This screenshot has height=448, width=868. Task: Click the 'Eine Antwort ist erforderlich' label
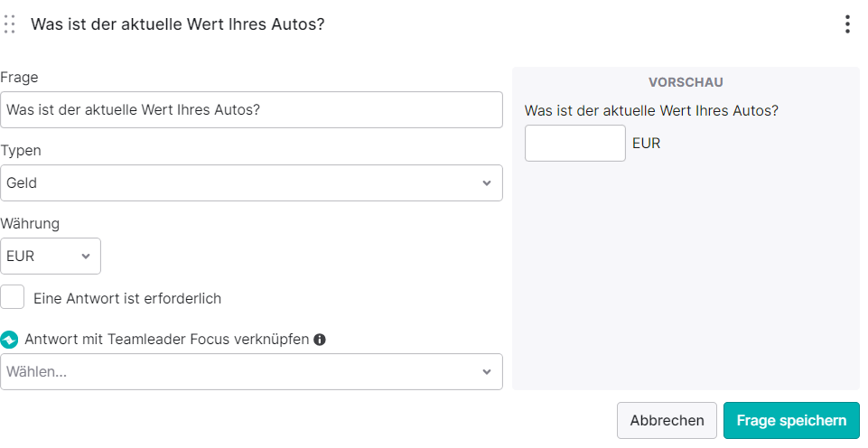coord(127,298)
